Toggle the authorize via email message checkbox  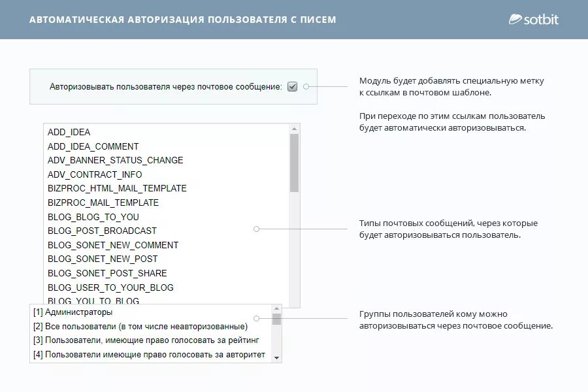pyautogui.click(x=292, y=87)
